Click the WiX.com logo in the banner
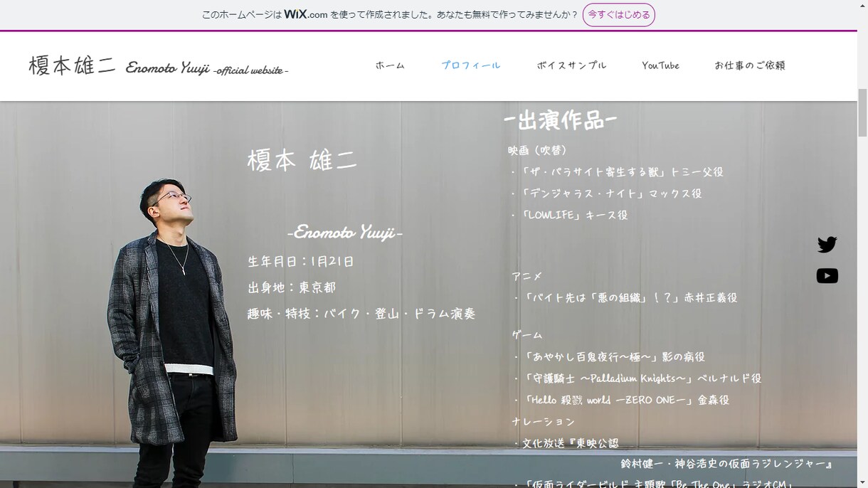 (306, 14)
